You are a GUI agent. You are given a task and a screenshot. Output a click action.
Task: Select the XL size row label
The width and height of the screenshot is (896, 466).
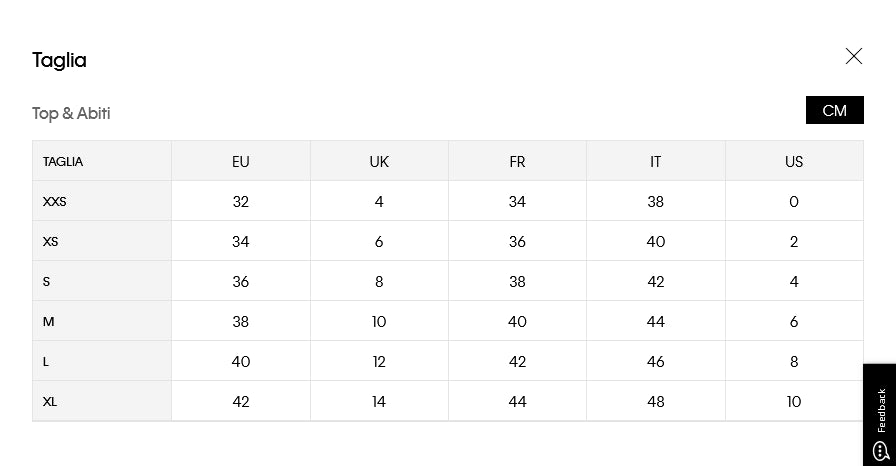49,401
